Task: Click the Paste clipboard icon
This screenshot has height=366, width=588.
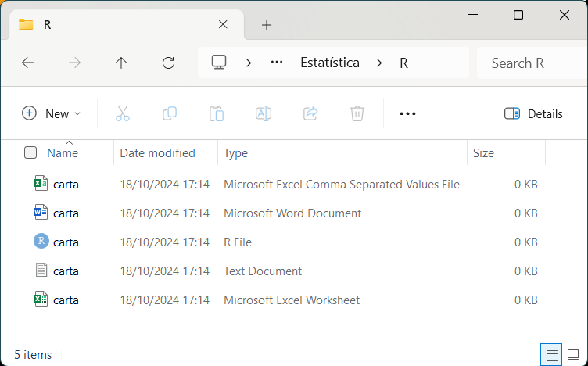Action: pyautogui.click(x=217, y=113)
